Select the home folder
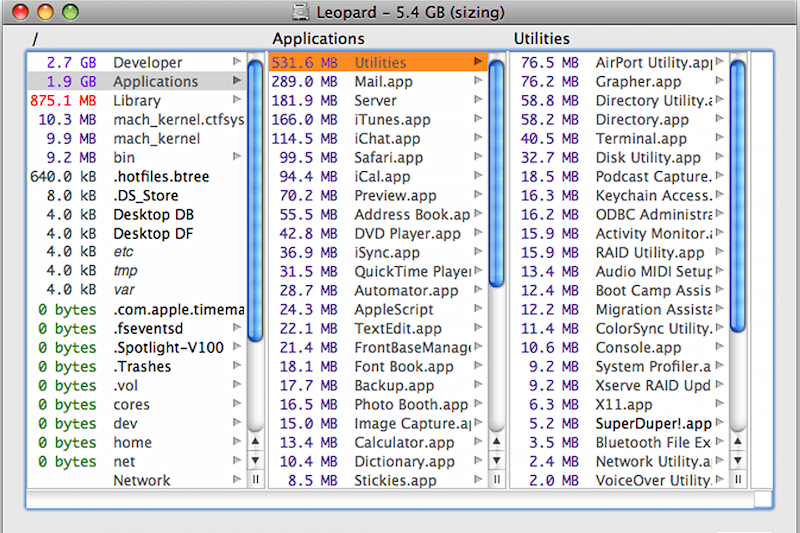800x533 pixels. coord(137,442)
